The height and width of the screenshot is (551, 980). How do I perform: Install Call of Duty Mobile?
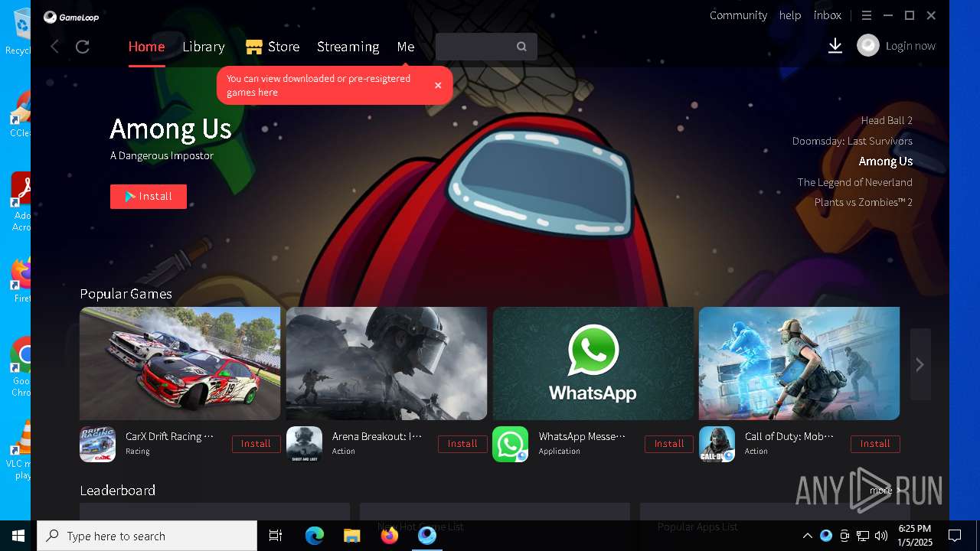pyautogui.click(x=875, y=444)
